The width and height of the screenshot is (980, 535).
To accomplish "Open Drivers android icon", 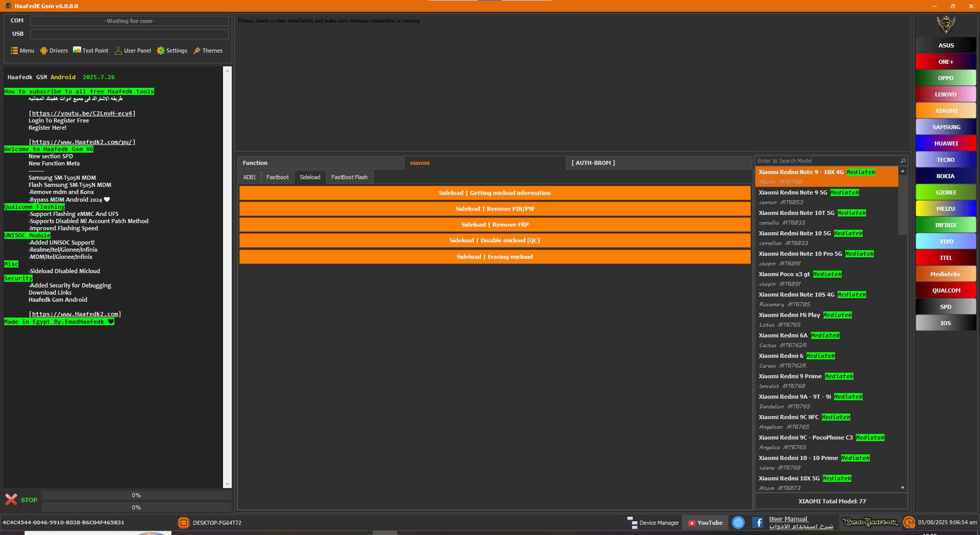I will [44, 51].
